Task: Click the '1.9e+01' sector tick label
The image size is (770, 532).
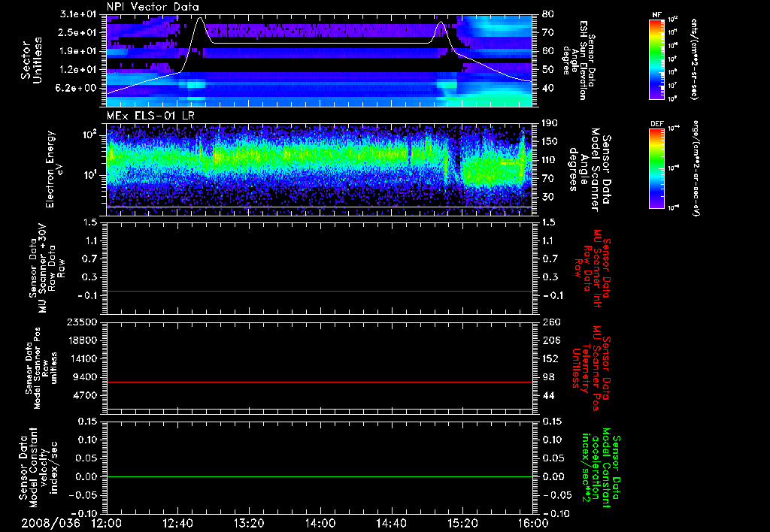Action: pyautogui.click(x=78, y=51)
